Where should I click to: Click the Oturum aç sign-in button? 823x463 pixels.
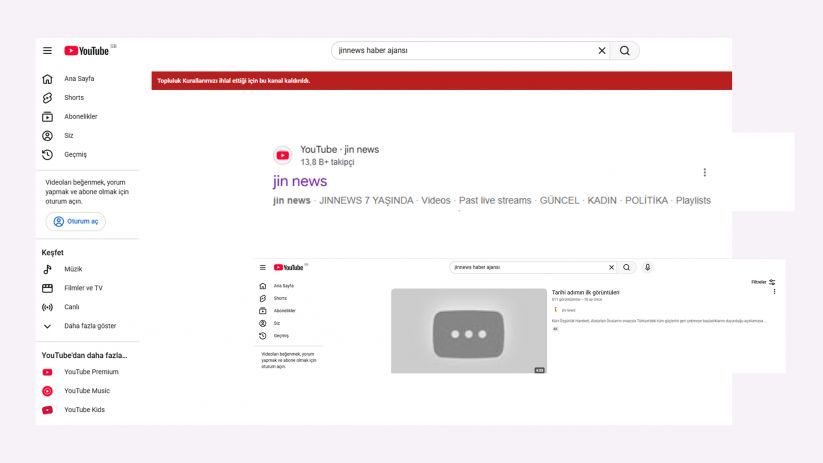click(76, 222)
